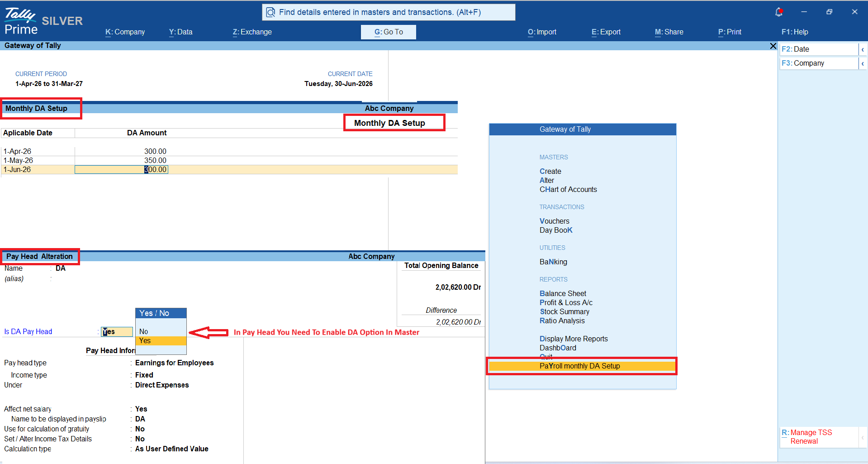
Task: Click the notification bell icon
Action: pos(778,12)
